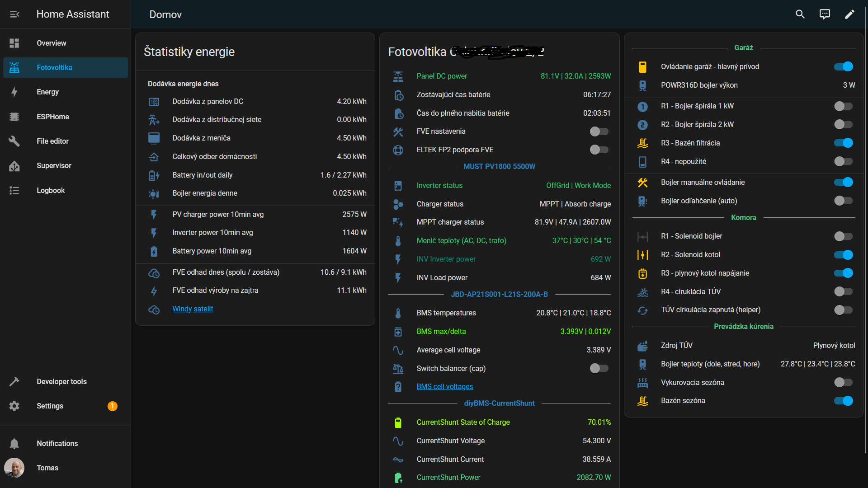Click the R3 Bazén filtrácia pool icon
This screenshot has width=868, height=488.
coord(642,143)
